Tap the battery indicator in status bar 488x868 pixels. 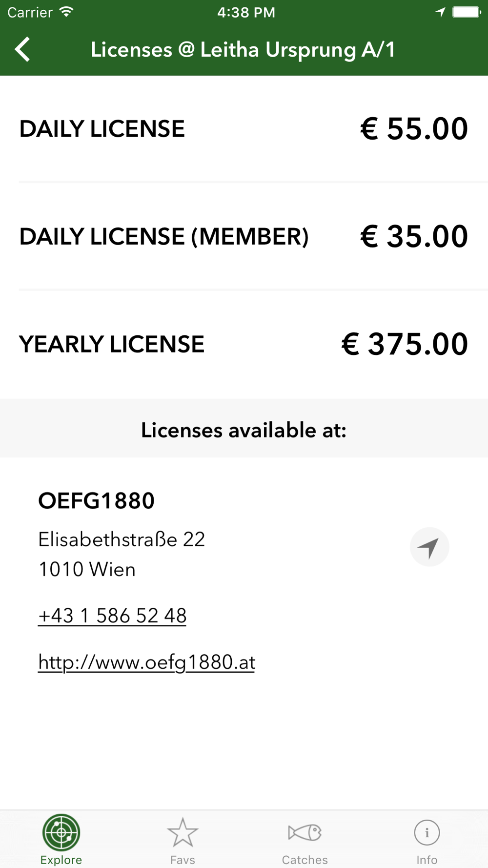pyautogui.click(x=467, y=12)
